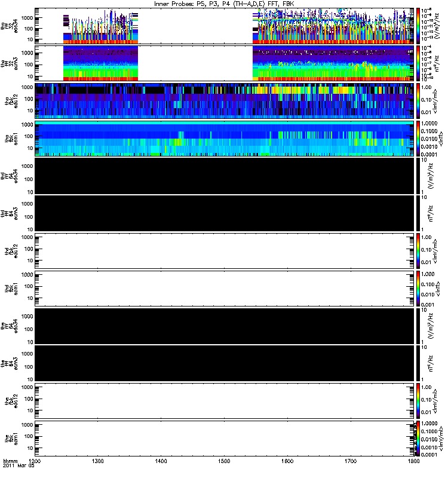Click the 'tha fbk edc12' panel label
Image resolution: width=448 pixels, height=478 pixels.
tap(11, 101)
